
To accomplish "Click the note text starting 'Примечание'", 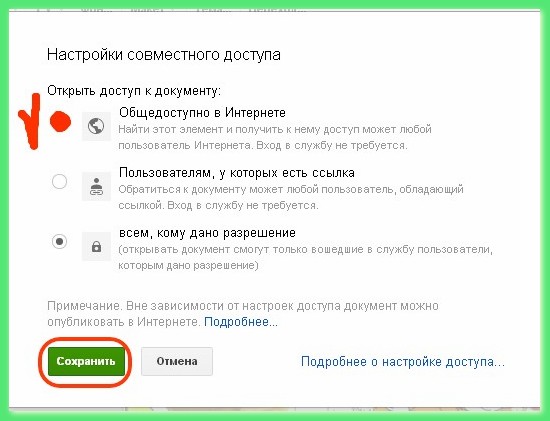I will (243, 314).
